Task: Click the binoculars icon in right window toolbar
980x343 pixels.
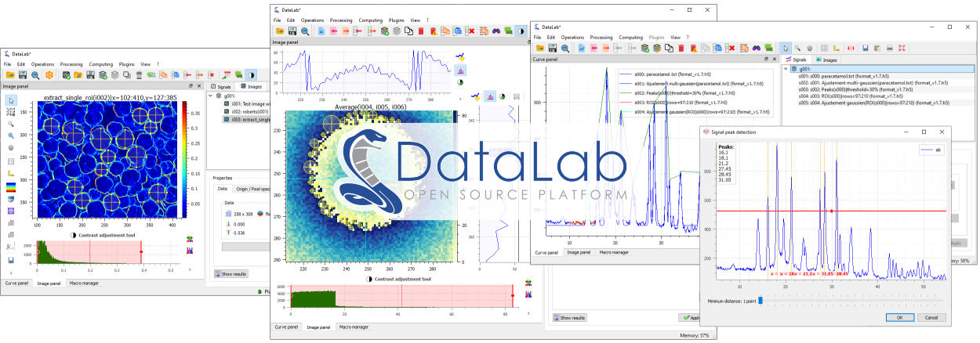Action: pos(757,48)
